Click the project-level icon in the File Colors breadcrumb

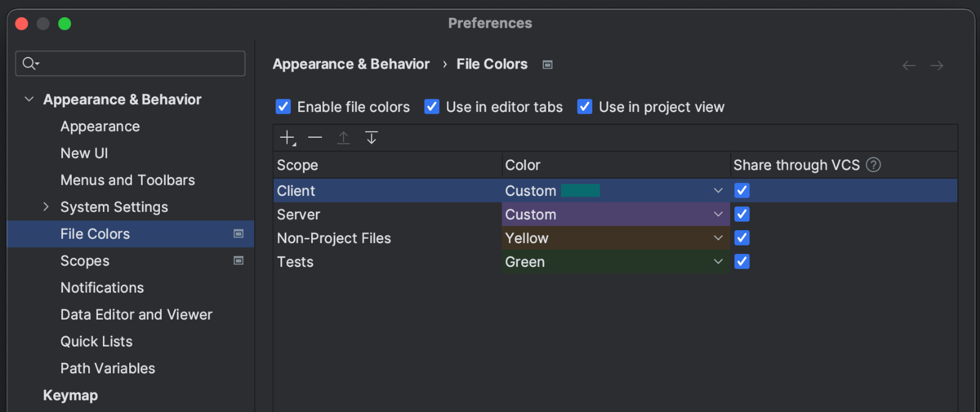point(548,65)
